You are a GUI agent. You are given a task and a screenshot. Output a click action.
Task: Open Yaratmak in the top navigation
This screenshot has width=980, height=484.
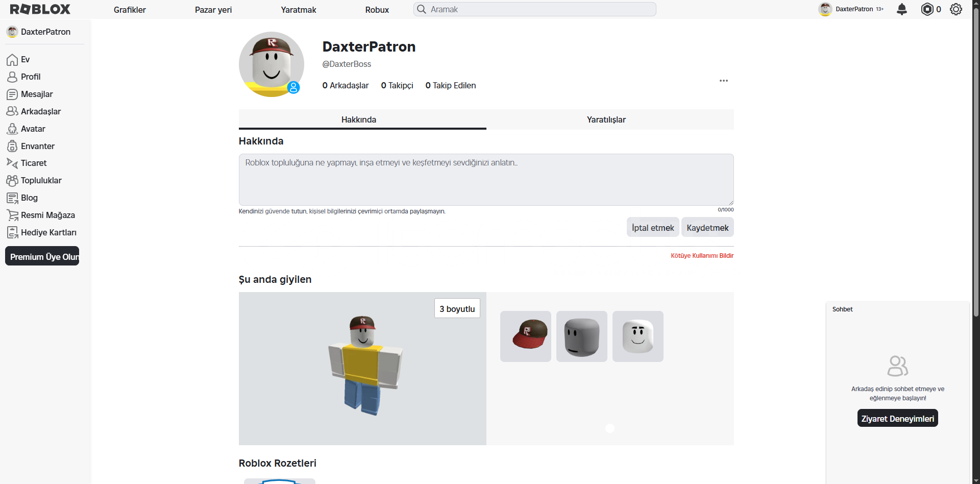point(299,10)
